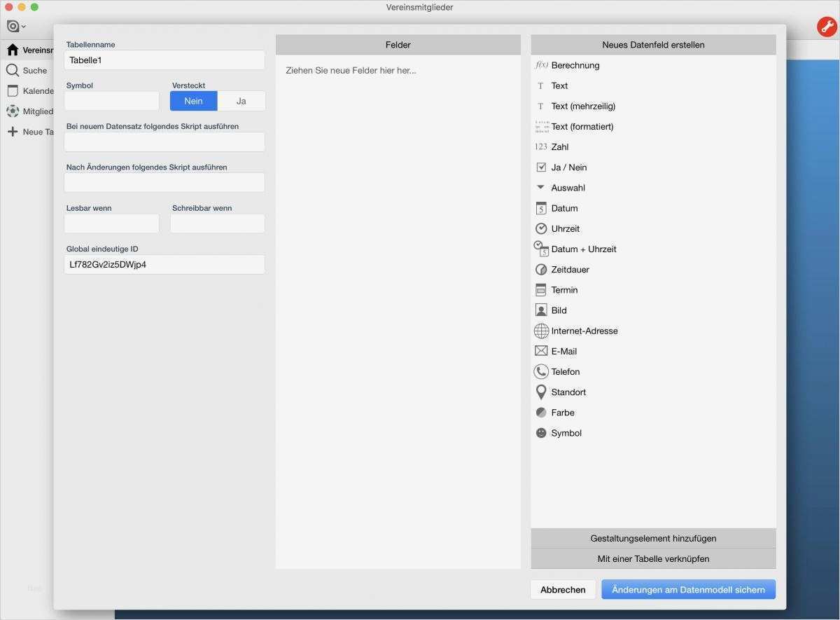
Task: Click the Tabellenname input showing Tabelle1
Action: [x=164, y=60]
